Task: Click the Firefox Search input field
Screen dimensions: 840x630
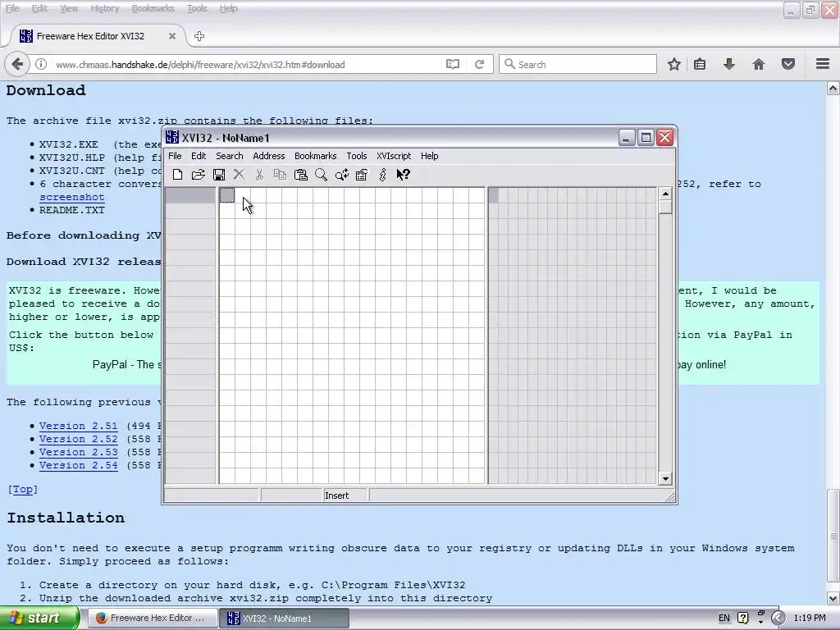Action: click(x=577, y=64)
